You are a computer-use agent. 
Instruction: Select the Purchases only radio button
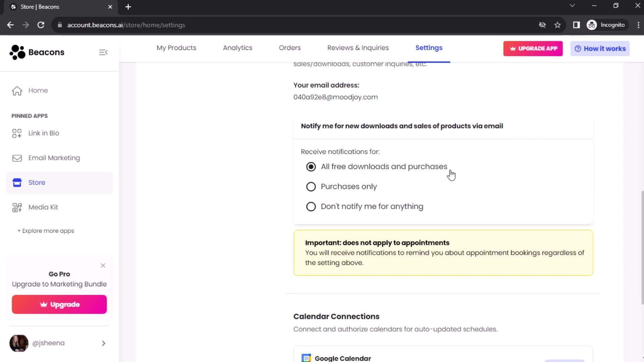pos(311,187)
